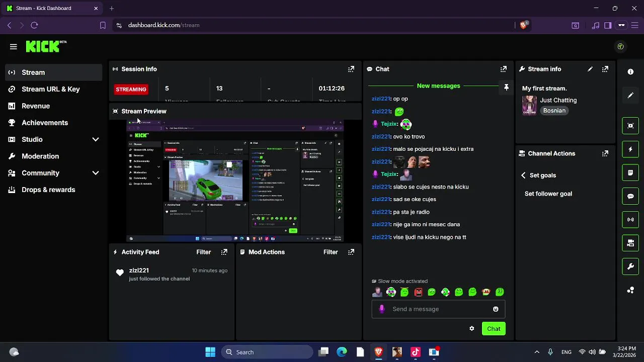Click the pencil edit button in right rail
Image resolution: width=644 pixels, height=362 pixels.
click(630, 95)
